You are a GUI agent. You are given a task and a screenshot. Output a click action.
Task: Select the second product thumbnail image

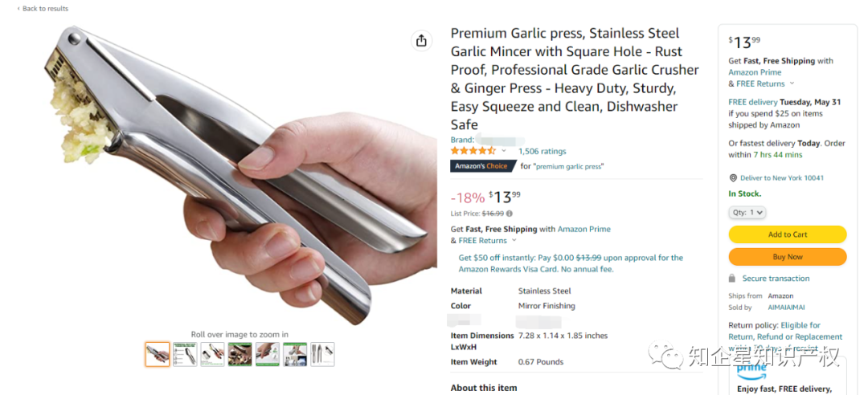point(185,354)
